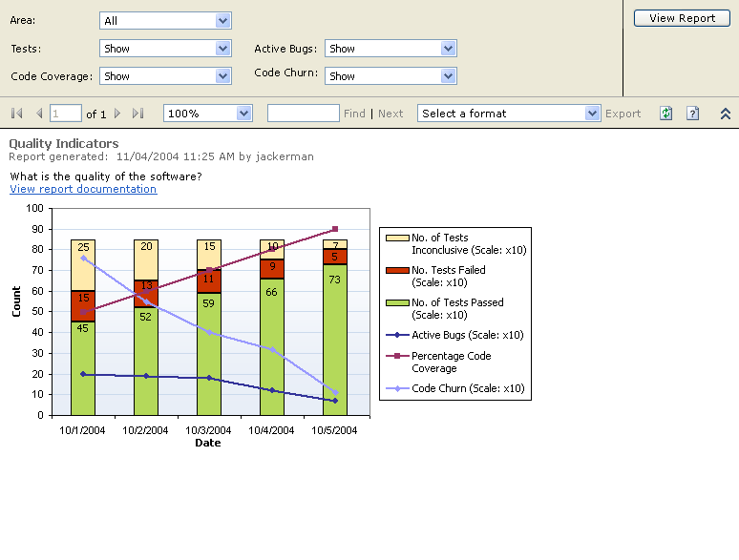The image size is (739, 560).
Task: Open the Code Coverage dropdown
Action: point(222,76)
